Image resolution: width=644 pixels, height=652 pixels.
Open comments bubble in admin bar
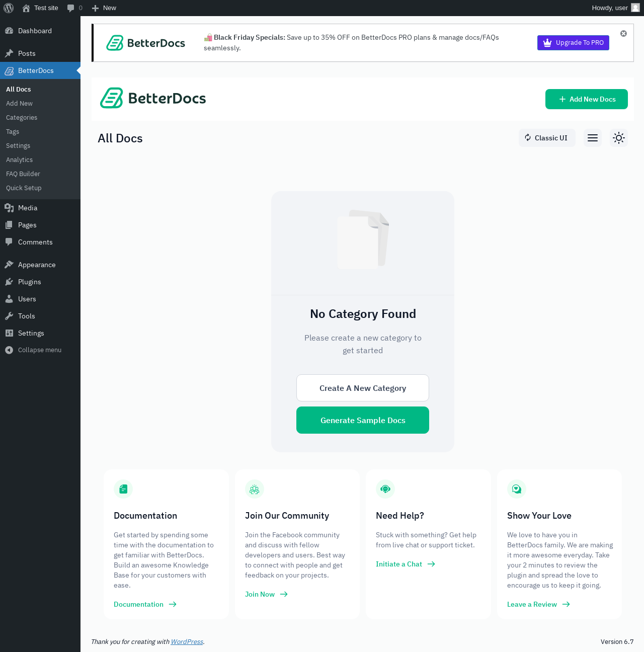74,8
